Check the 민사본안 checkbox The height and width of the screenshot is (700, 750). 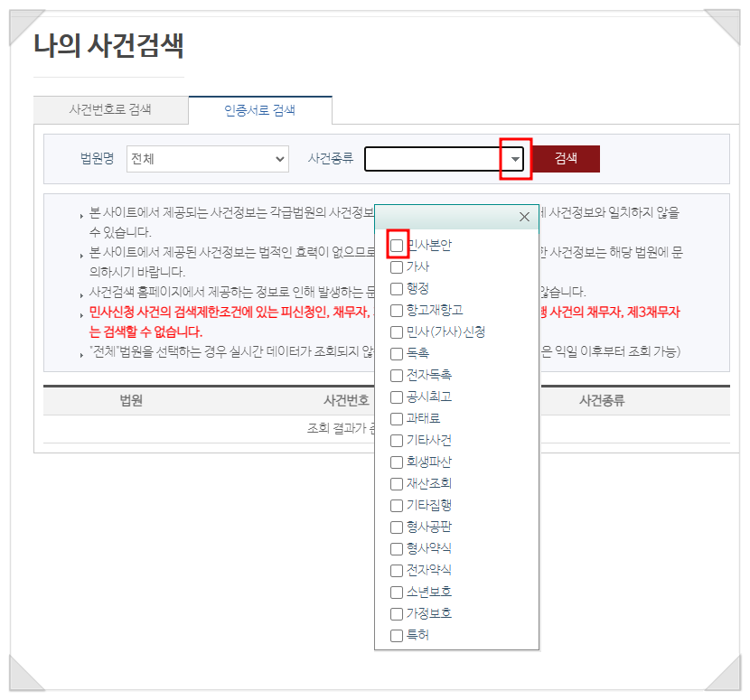click(x=397, y=245)
